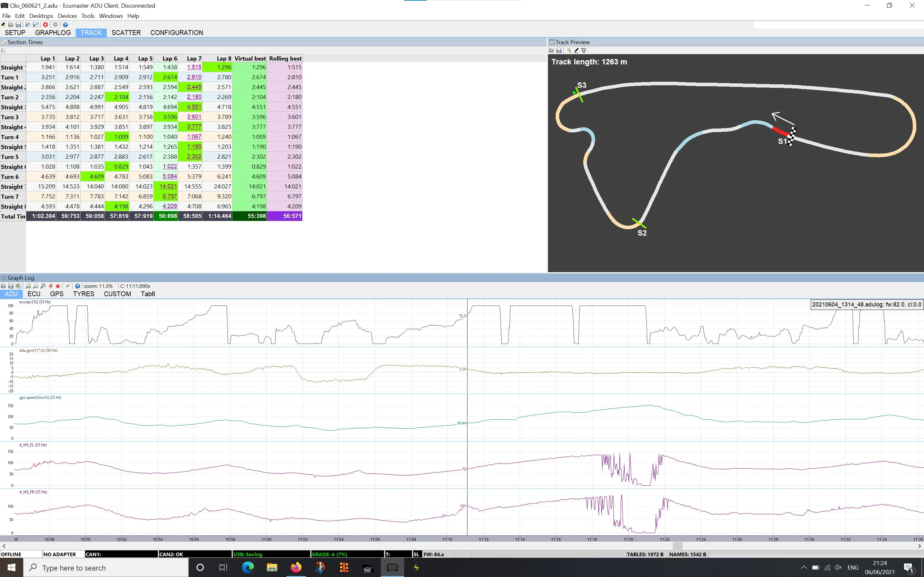
Task: Select the track edit pencil icon
Action: 576,50
